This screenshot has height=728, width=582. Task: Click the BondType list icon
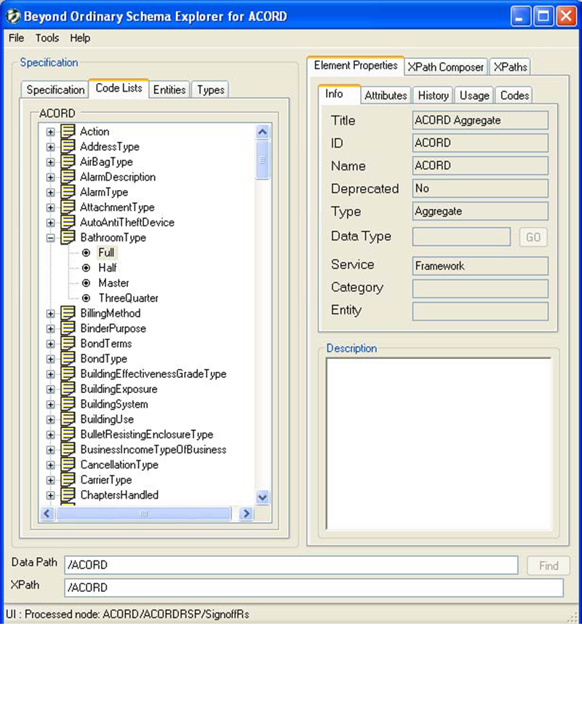[68, 358]
